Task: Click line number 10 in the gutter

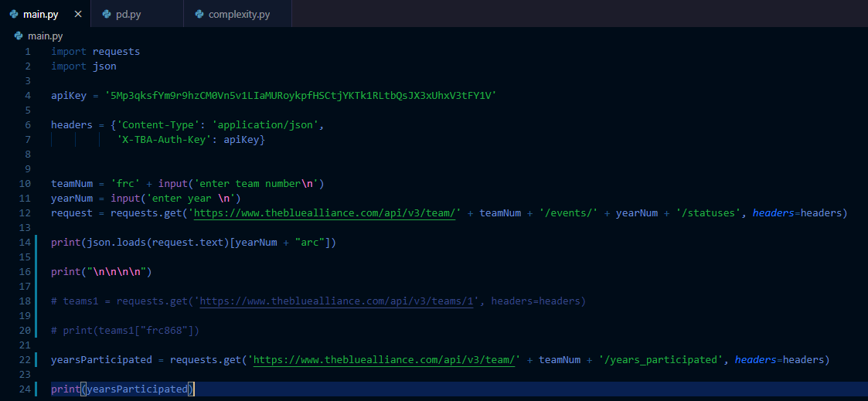Action: tap(26, 183)
